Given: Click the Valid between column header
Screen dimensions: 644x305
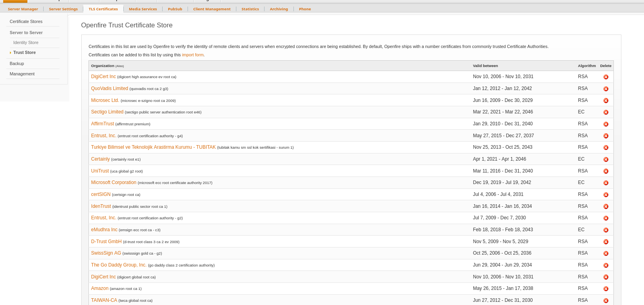Looking at the screenshot, I should click(x=485, y=66).
